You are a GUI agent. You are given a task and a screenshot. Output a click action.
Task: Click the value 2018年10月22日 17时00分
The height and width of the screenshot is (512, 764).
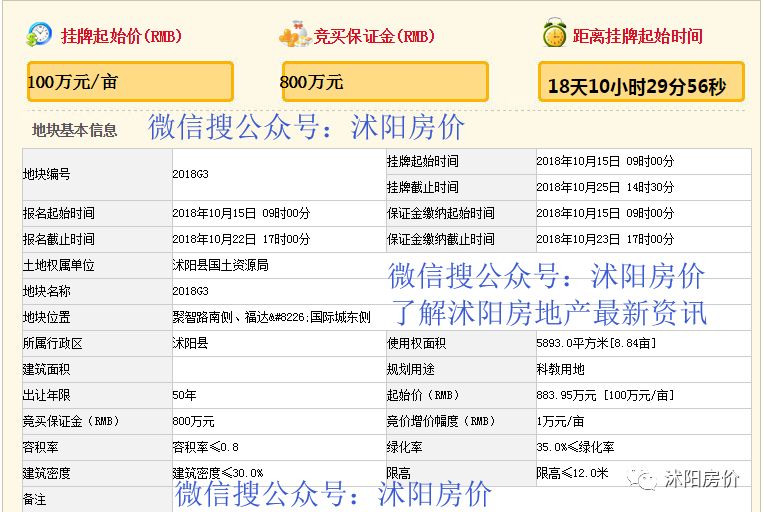click(x=241, y=239)
